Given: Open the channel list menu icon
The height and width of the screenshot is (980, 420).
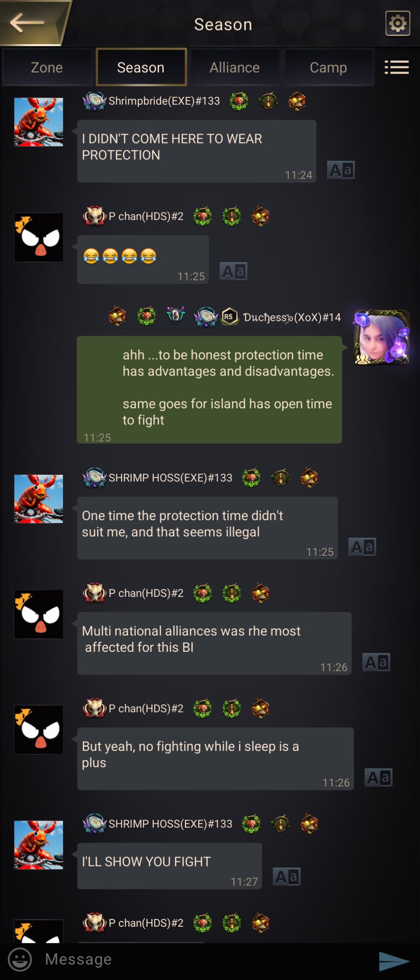Looking at the screenshot, I should (397, 67).
